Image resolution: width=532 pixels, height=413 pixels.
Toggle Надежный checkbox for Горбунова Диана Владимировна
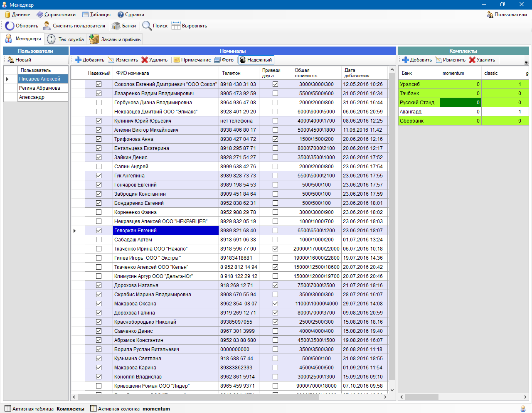coord(99,102)
